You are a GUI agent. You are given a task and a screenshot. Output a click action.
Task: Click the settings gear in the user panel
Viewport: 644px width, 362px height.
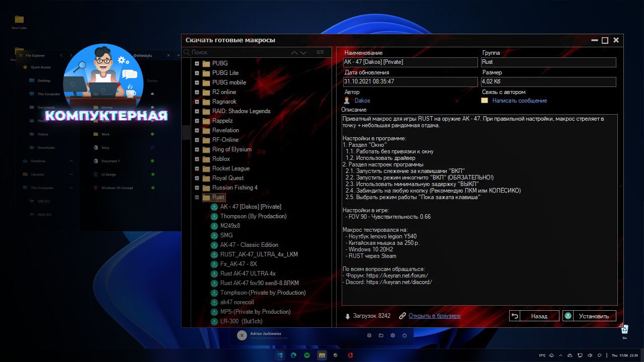coord(392,335)
